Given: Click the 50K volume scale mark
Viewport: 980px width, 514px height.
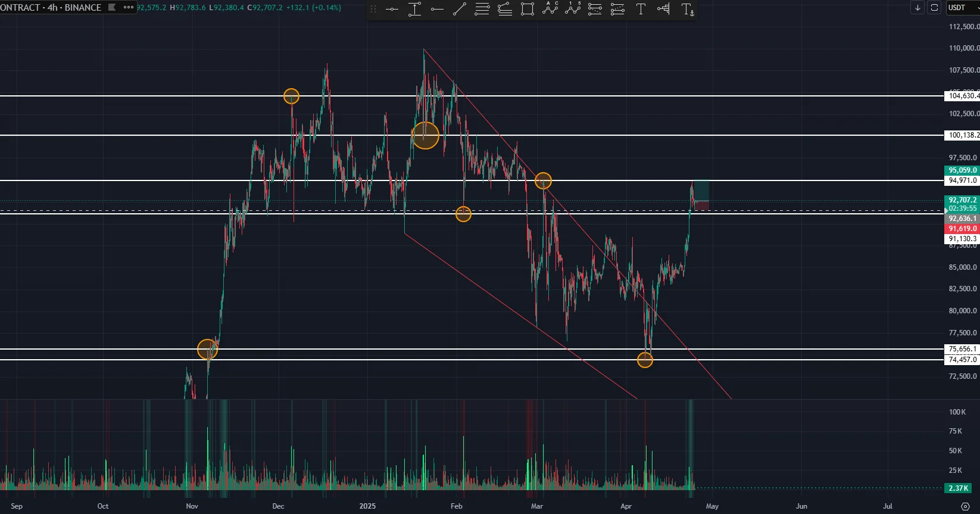Looking at the screenshot, I should pyautogui.click(x=956, y=451).
